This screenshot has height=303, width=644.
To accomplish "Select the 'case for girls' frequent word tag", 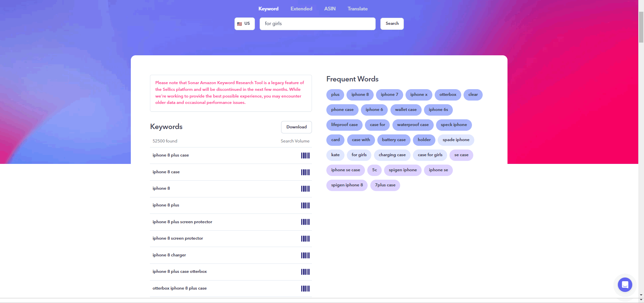I will (x=430, y=155).
